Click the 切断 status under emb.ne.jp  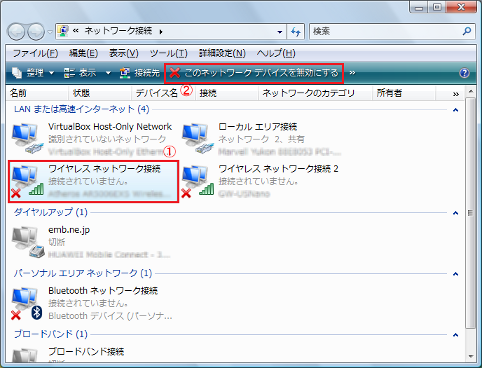[x=57, y=242]
